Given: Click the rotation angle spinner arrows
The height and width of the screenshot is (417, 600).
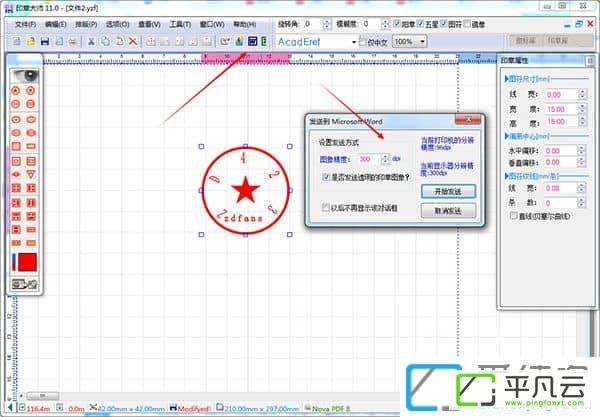Looking at the screenshot, I should click(x=326, y=24).
